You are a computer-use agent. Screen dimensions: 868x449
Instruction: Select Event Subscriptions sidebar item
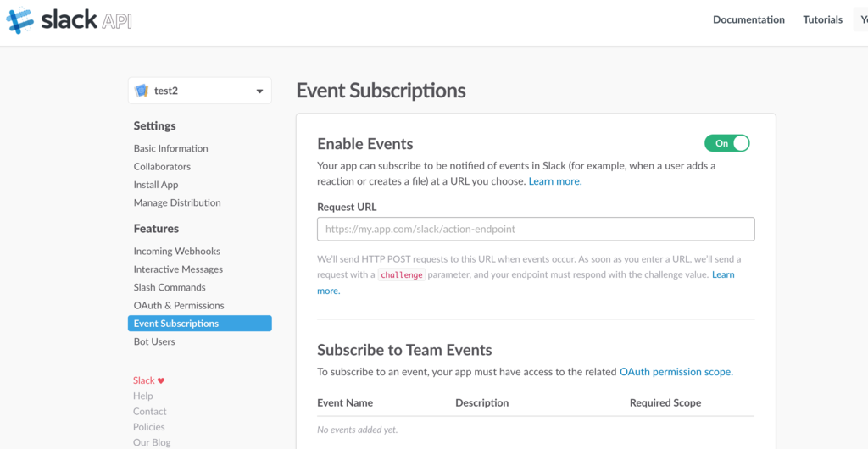coord(200,324)
